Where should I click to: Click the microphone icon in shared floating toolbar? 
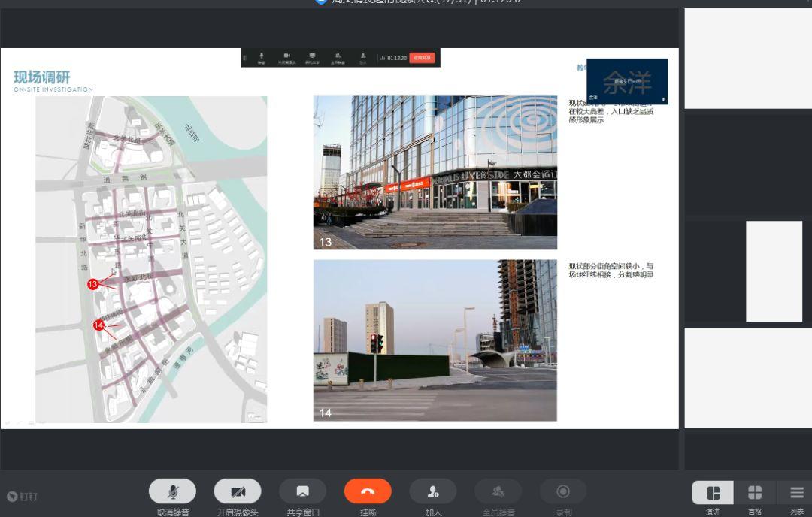[x=262, y=57]
